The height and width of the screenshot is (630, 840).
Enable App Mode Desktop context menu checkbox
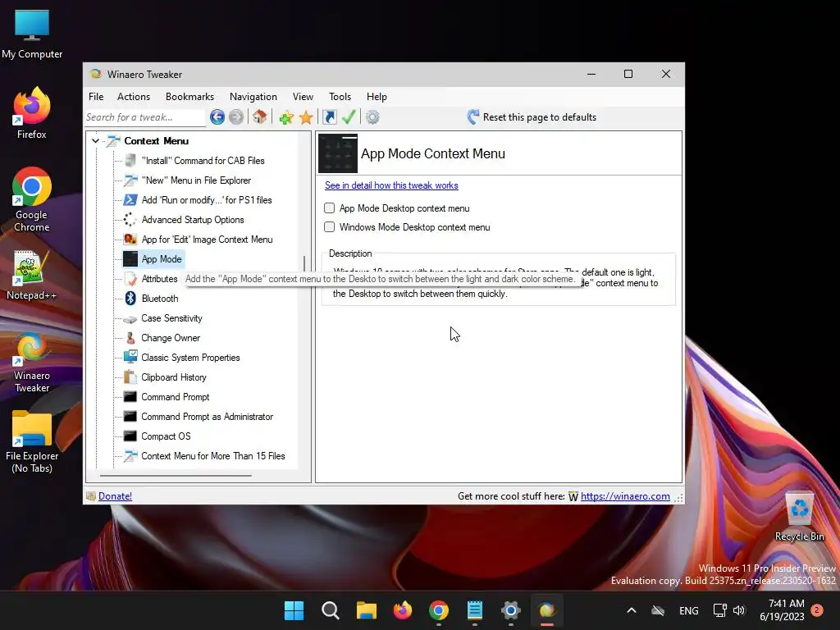[330, 208]
